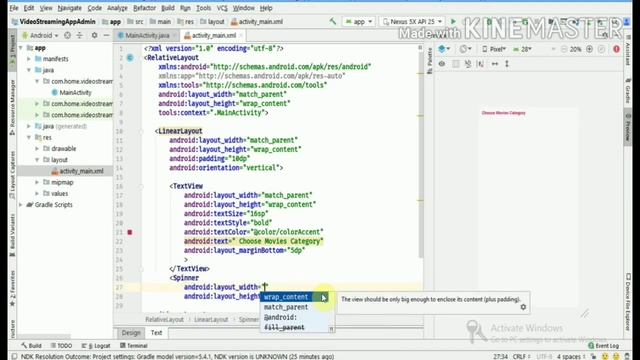Expand the values folder
Screen dimensions: 640x360
tap(37, 193)
